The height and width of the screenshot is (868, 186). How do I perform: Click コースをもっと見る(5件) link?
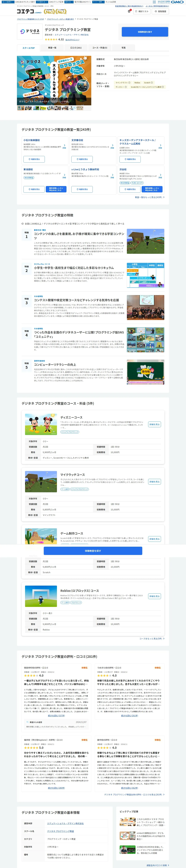[152, 639]
